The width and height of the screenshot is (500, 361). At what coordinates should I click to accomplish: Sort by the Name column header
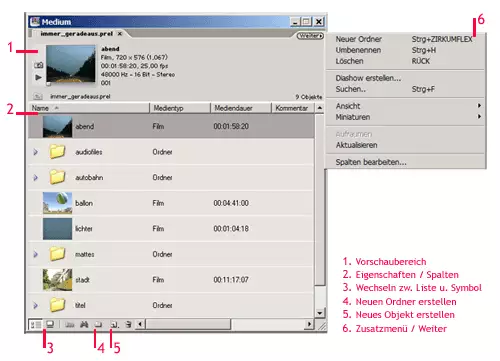coord(89,108)
